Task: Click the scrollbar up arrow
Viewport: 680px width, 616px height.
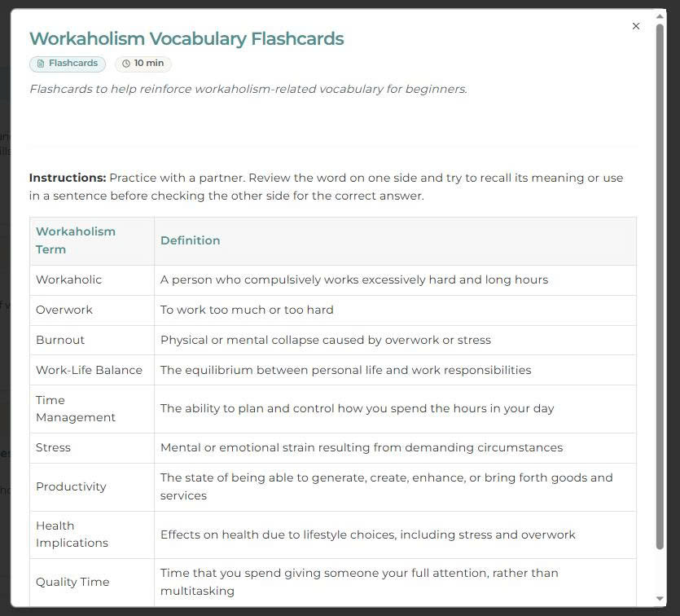Action: pos(660,16)
